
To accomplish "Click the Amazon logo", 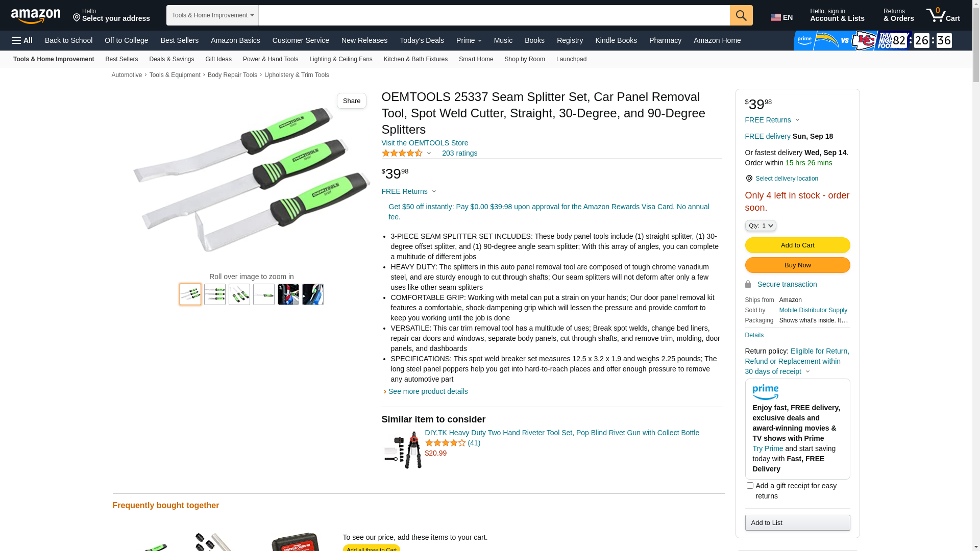I will coord(36,16).
